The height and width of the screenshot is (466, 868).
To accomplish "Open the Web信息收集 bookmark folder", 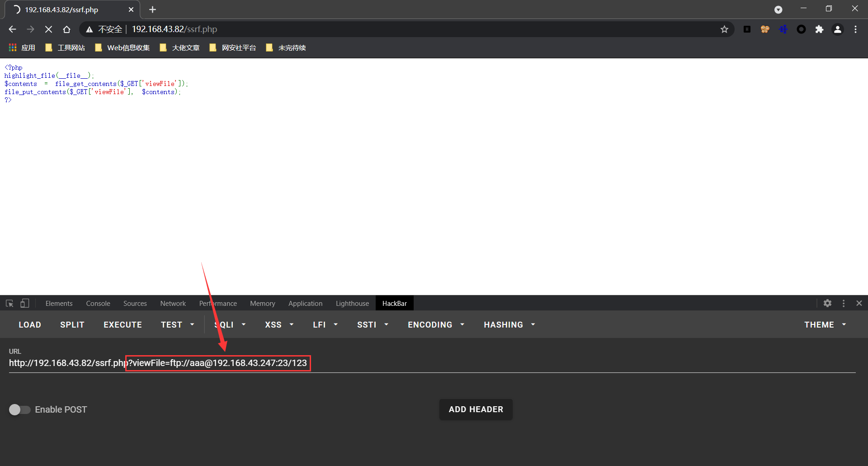I will pyautogui.click(x=123, y=48).
